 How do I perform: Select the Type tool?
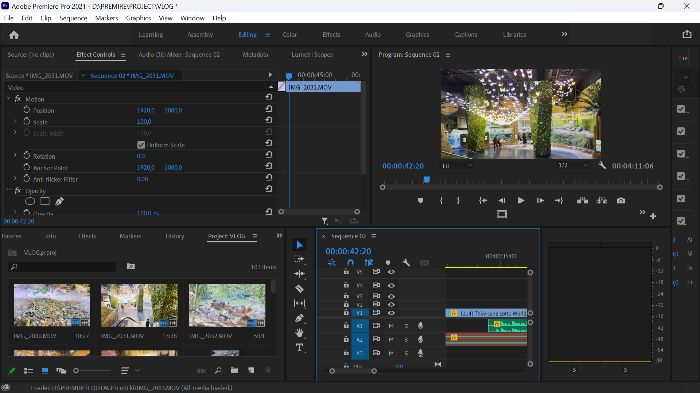tap(300, 347)
